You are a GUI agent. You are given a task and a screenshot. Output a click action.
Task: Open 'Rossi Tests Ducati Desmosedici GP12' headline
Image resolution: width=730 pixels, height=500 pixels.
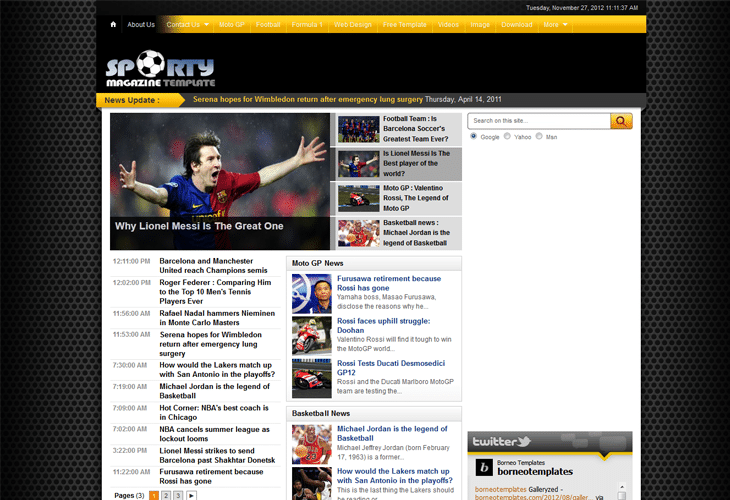[x=391, y=368]
